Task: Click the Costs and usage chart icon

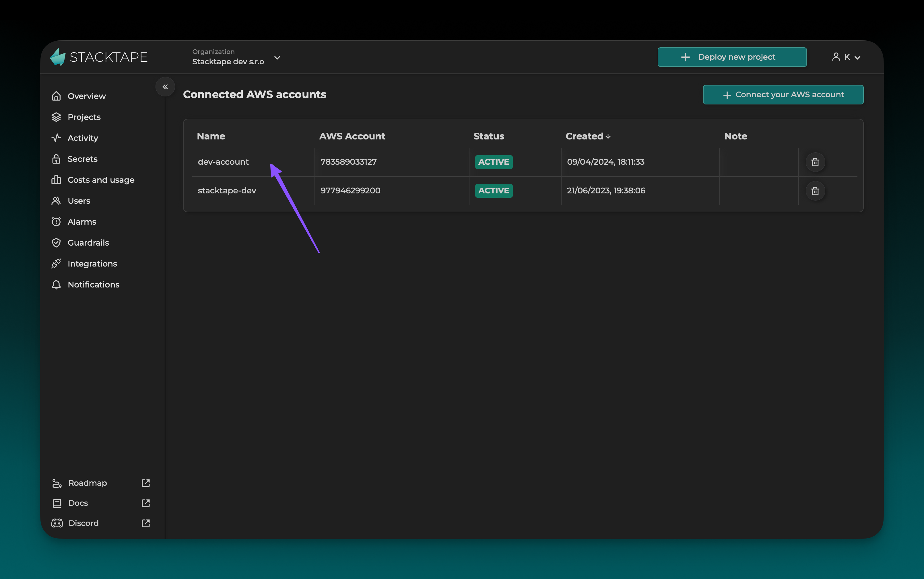Action: [x=56, y=180]
